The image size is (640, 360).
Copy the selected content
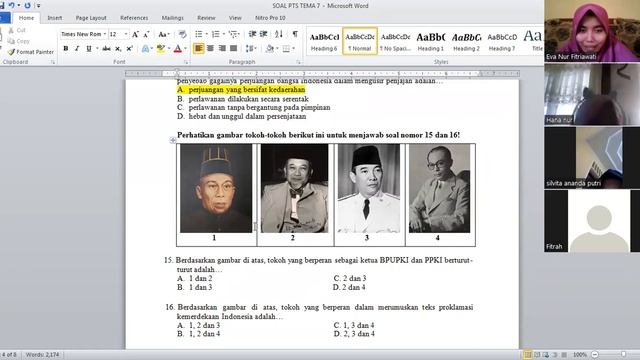[x=19, y=41]
